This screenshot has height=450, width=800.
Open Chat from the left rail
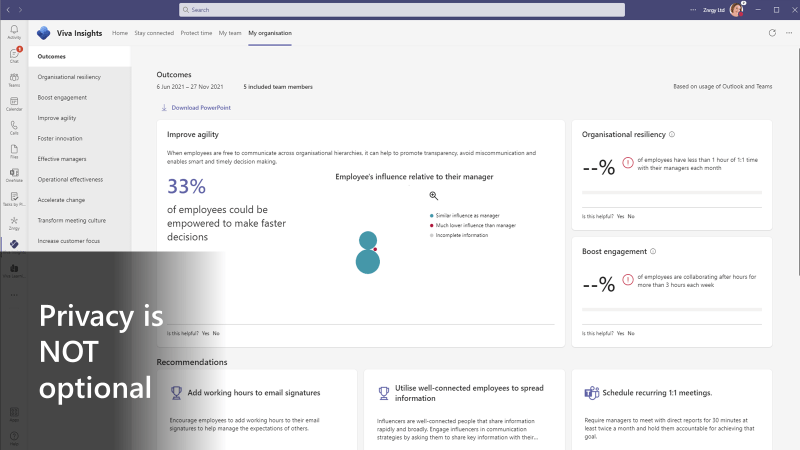coord(14,54)
